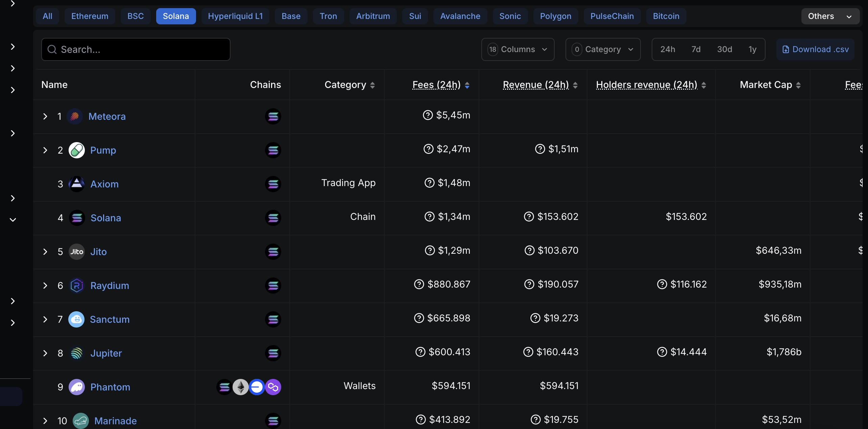The height and width of the screenshot is (429, 868).
Task: Click the Solana chain icon in Axiom row
Action: tap(273, 184)
